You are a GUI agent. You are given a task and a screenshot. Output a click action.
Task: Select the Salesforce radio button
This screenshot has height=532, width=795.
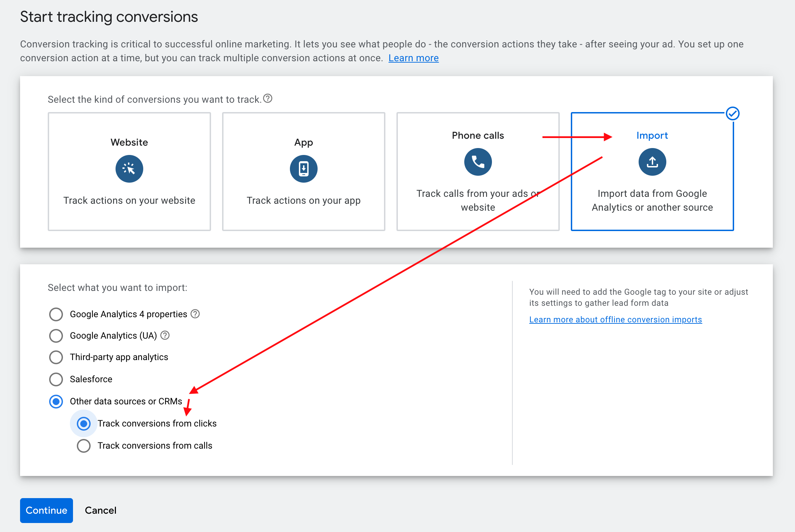click(56, 379)
